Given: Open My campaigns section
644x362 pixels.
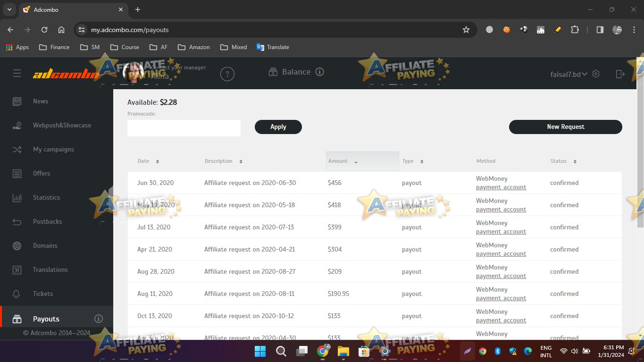Looking at the screenshot, I should coord(53,149).
